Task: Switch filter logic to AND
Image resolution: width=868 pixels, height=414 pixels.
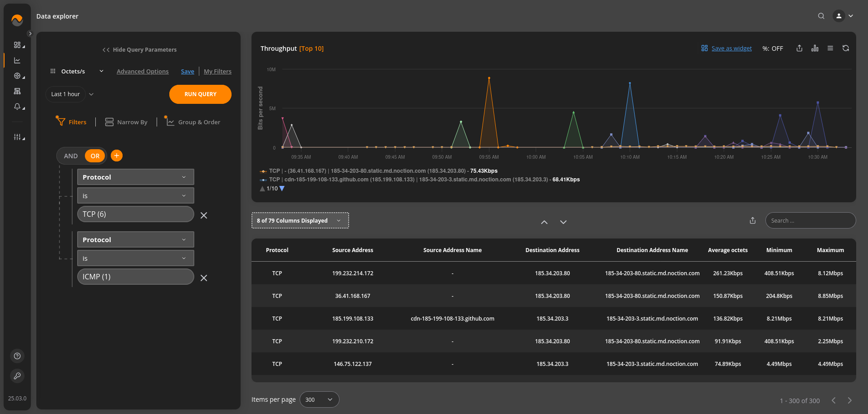Action: click(x=71, y=156)
